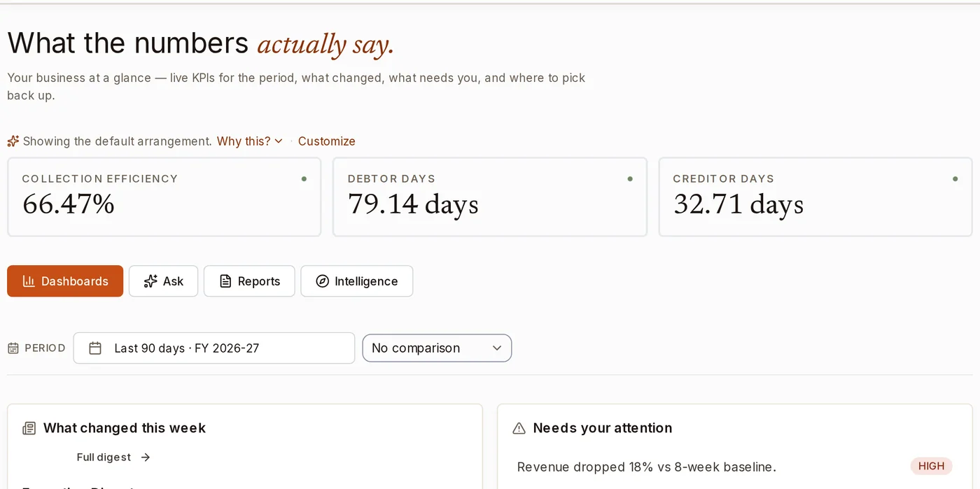Click the newspaper icon by 'What changed this week'
The image size is (980, 489).
pyautogui.click(x=29, y=428)
